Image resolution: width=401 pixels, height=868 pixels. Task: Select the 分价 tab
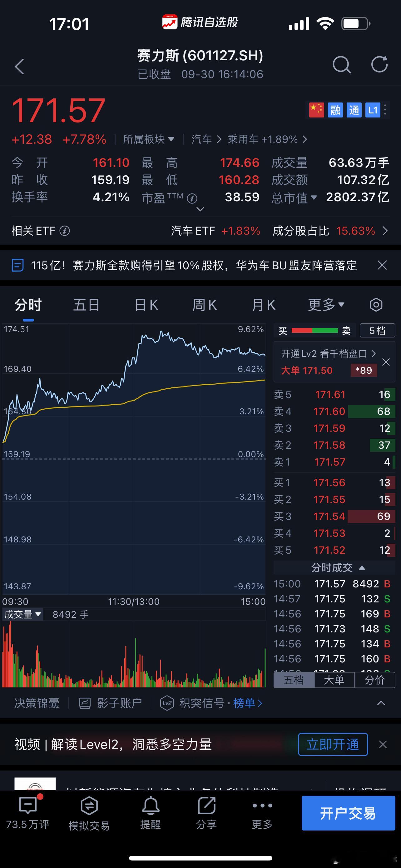[x=375, y=680]
